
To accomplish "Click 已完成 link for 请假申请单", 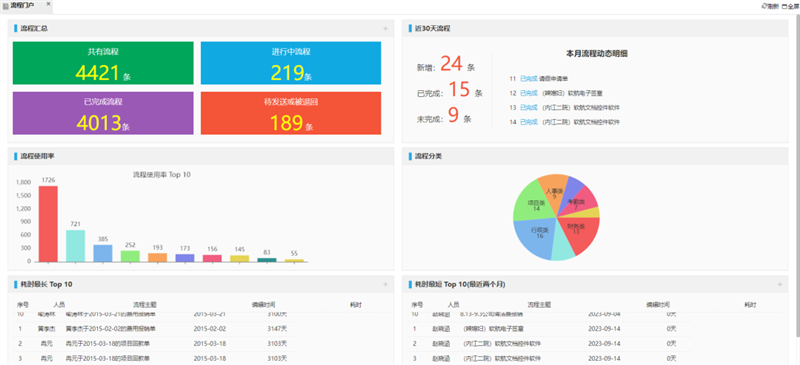I will point(529,79).
